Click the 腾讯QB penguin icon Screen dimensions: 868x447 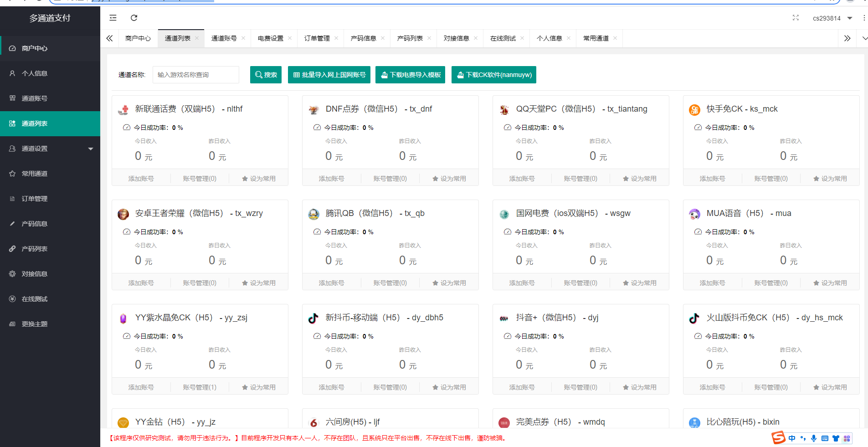313,214
